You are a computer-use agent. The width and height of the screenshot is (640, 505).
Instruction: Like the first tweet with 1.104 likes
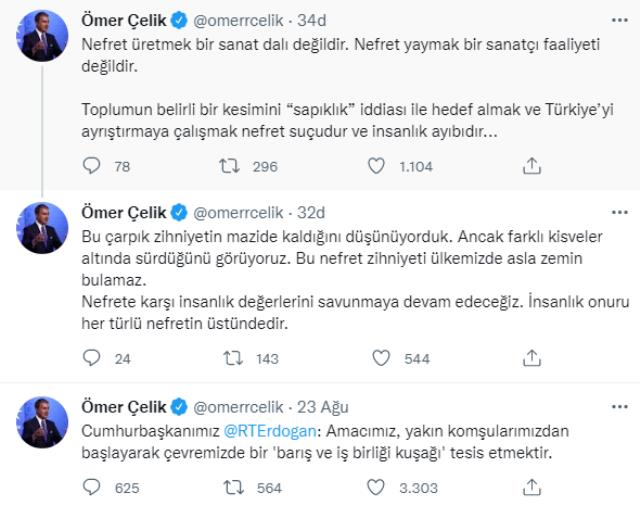pos(378,166)
